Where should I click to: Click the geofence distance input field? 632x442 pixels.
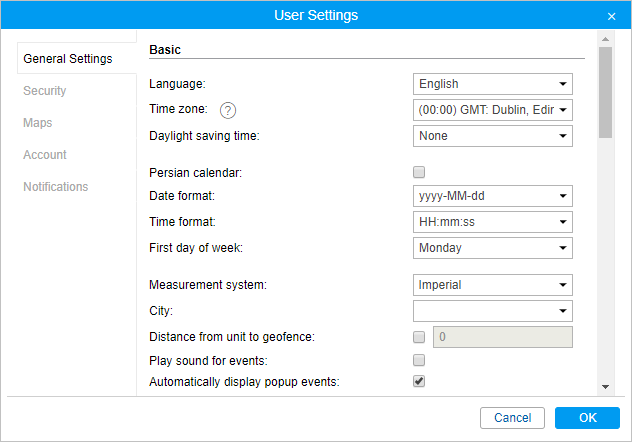pyautogui.click(x=503, y=337)
